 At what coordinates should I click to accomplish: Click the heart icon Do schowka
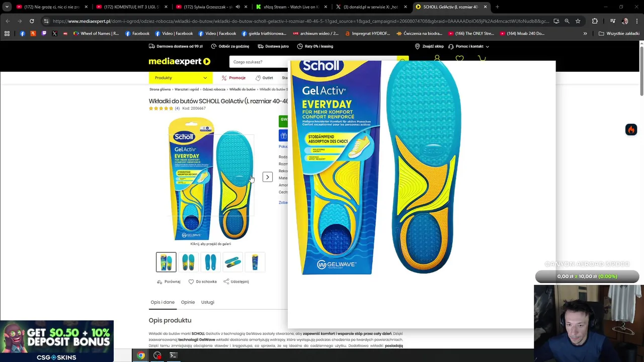(x=191, y=282)
